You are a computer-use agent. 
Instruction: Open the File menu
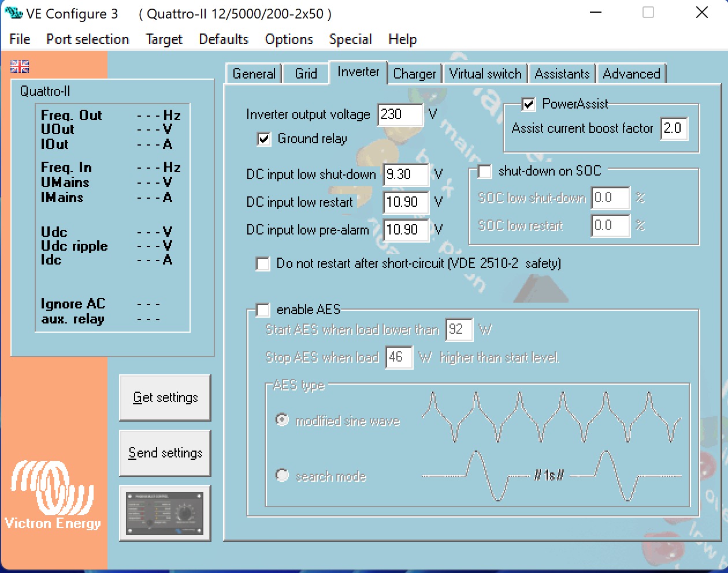20,39
